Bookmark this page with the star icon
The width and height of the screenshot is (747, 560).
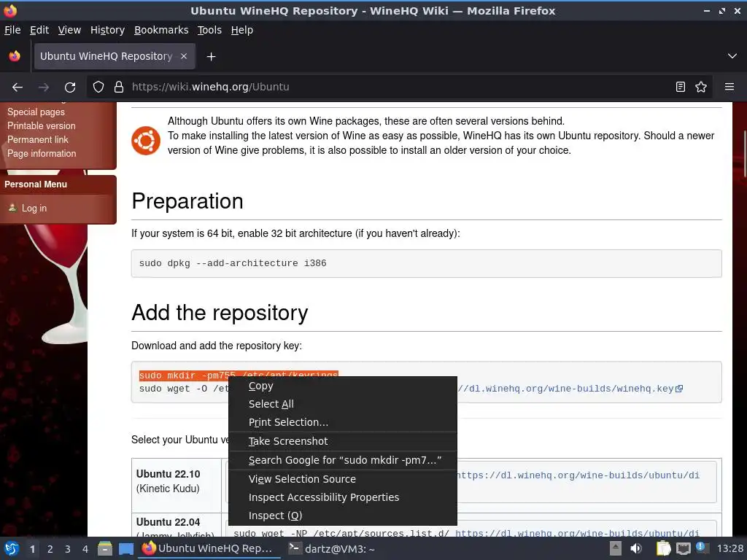click(701, 87)
